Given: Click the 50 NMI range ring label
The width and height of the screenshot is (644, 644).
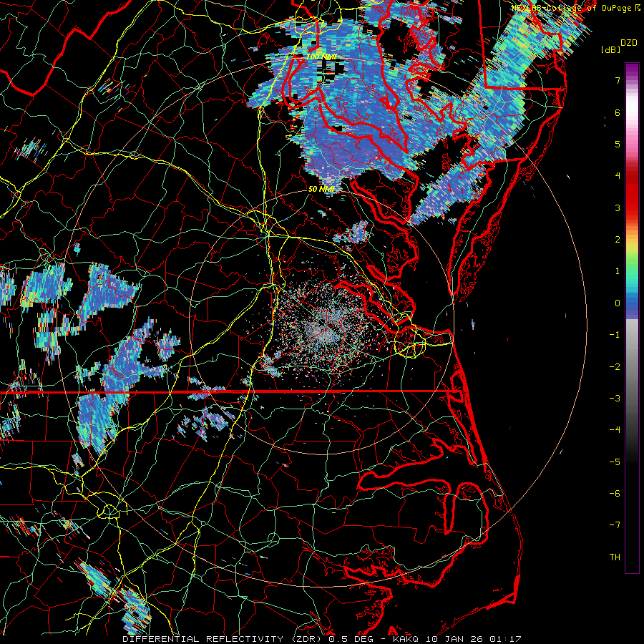Looking at the screenshot, I should (321, 189).
